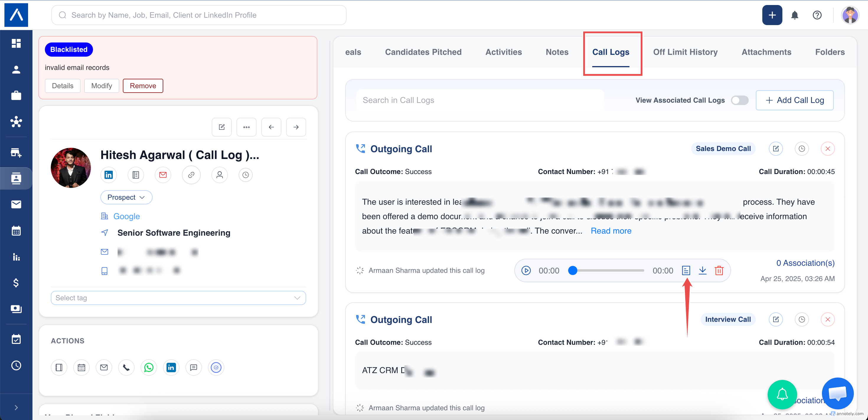Switch to the Candidates Pitched tab
868x420 pixels.
click(423, 52)
